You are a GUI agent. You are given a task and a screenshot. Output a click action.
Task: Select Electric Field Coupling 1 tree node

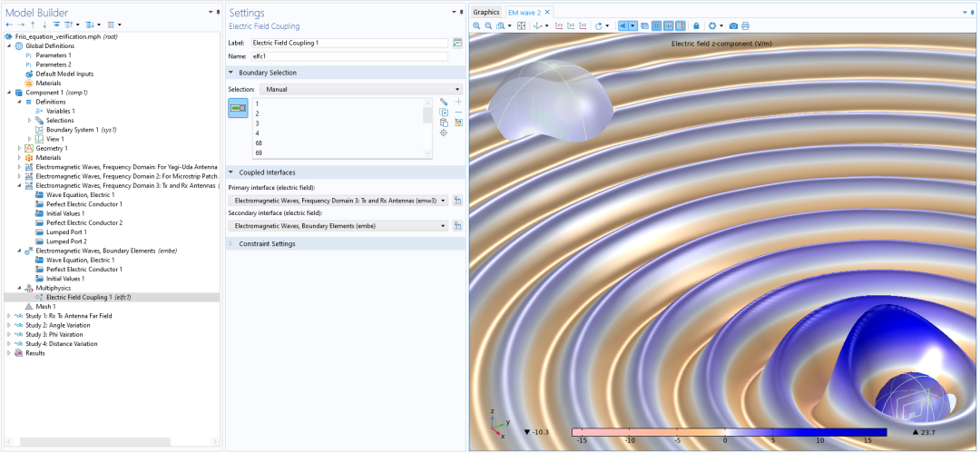click(x=88, y=297)
